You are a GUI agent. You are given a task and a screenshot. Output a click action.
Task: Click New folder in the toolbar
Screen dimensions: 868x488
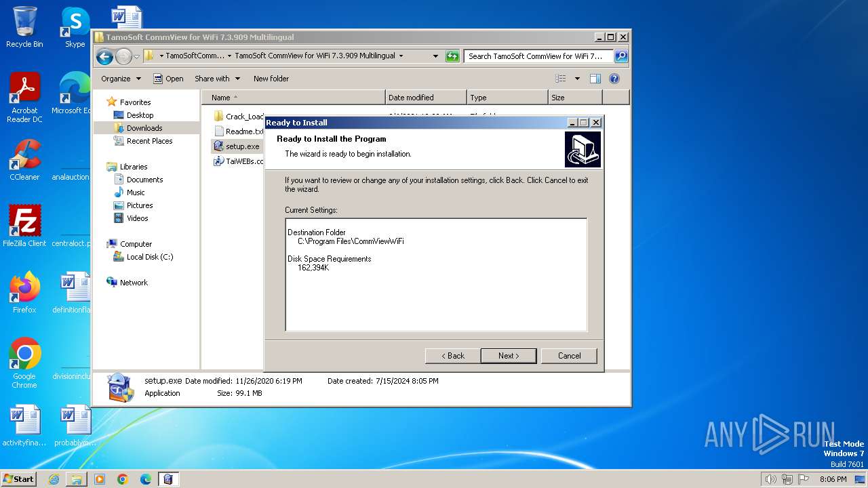[x=271, y=79]
